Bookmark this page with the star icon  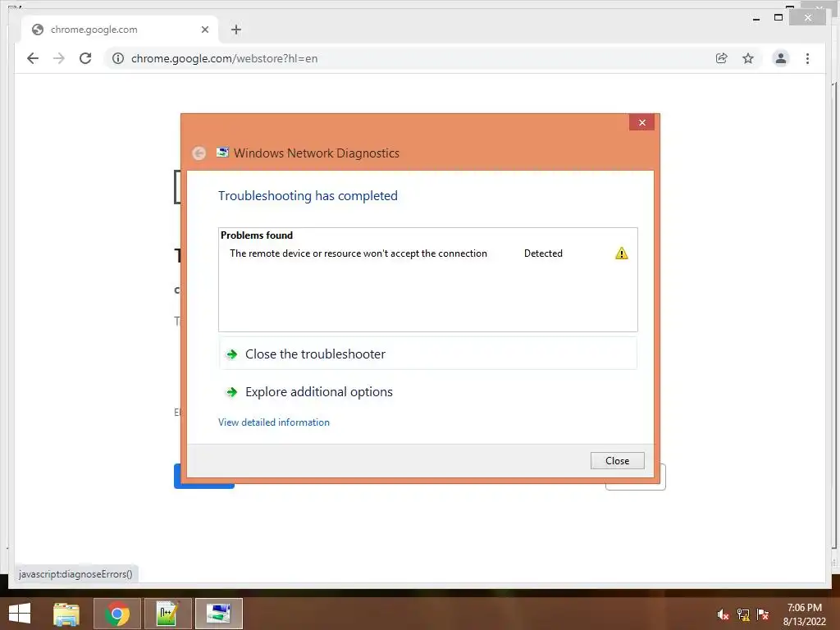[748, 58]
